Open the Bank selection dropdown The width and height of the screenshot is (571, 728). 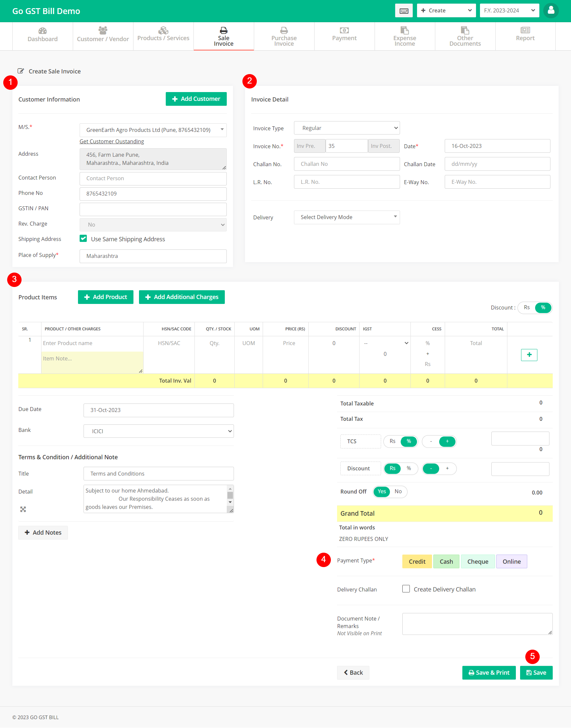(159, 431)
